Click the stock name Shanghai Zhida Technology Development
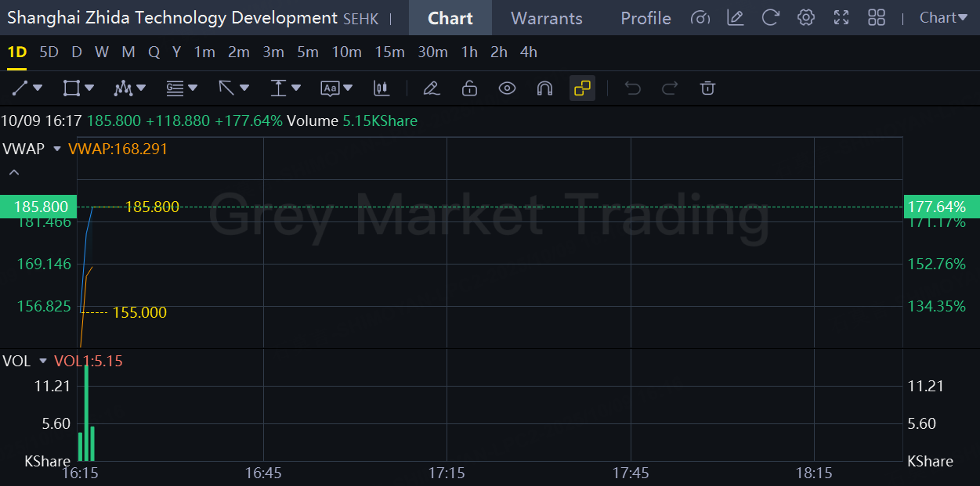980x486 pixels. click(x=173, y=17)
